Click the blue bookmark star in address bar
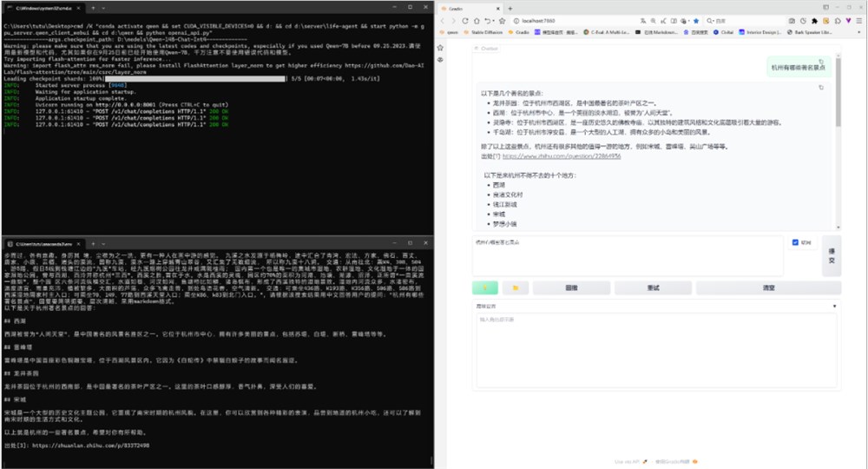The image size is (868, 469). point(696,21)
